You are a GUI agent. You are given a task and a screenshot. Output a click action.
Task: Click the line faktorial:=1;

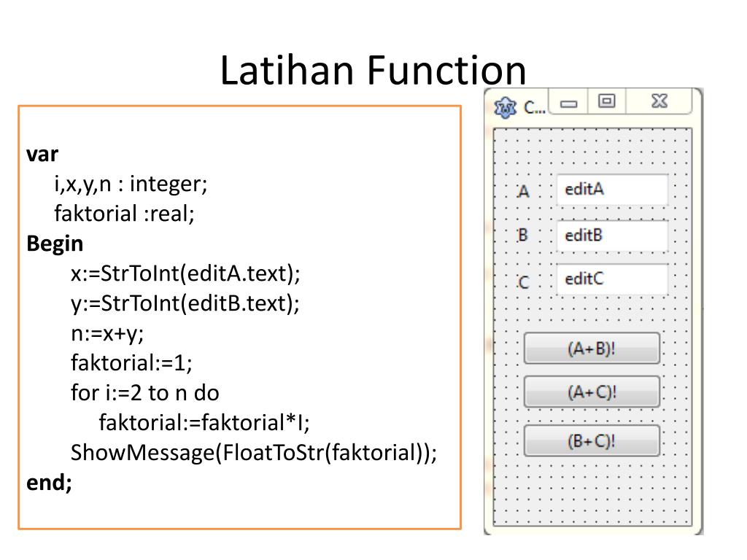131,363
